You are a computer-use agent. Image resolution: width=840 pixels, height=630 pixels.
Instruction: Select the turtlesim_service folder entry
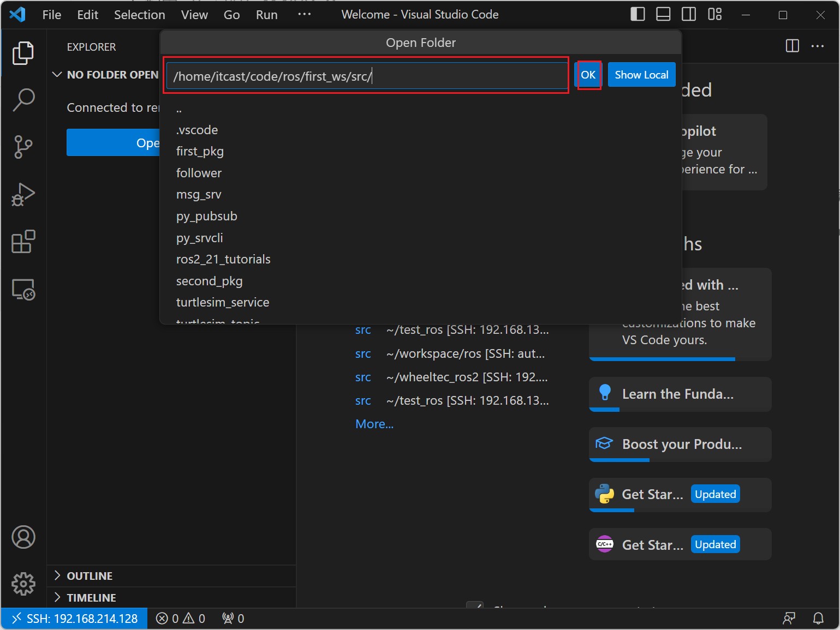pos(420,302)
